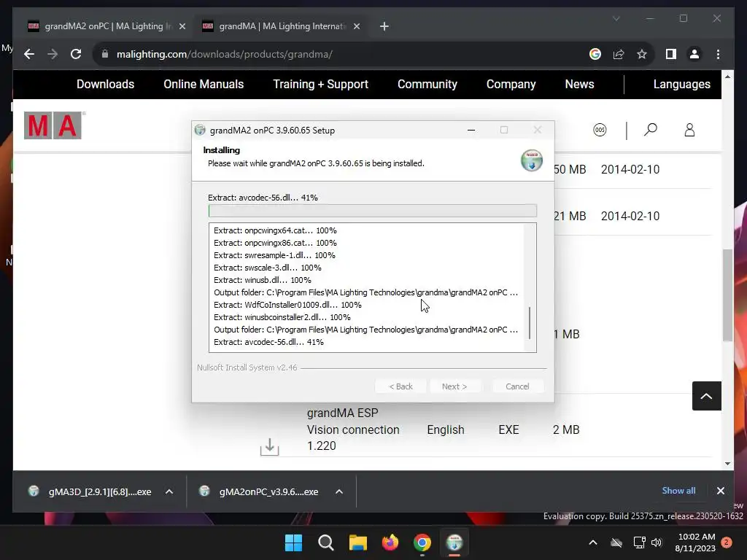Click Cancel in the Setup dialog
Viewport: 747px width, 560px height.
(x=517, y=386)
